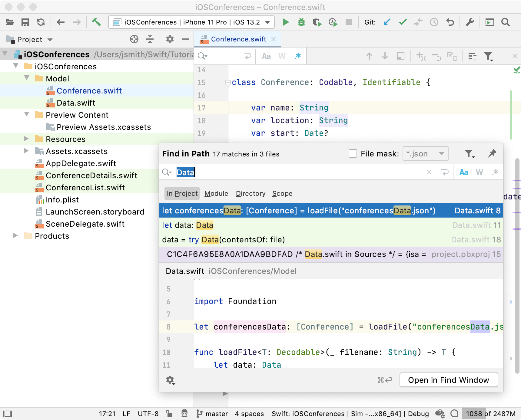Image resolution: width=521 pixels, height=420 pixels.
Task: Switch to the Module scope tab
Action: tap(216, 193)
